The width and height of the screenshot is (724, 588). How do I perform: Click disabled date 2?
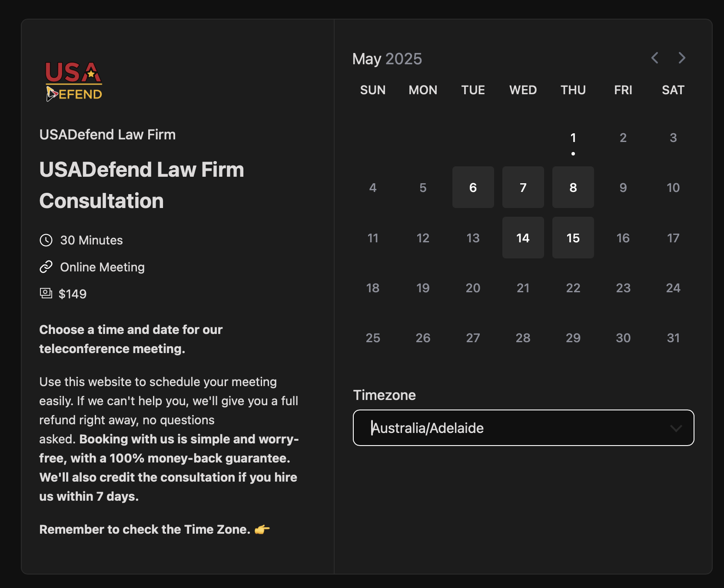click(623, 138)
